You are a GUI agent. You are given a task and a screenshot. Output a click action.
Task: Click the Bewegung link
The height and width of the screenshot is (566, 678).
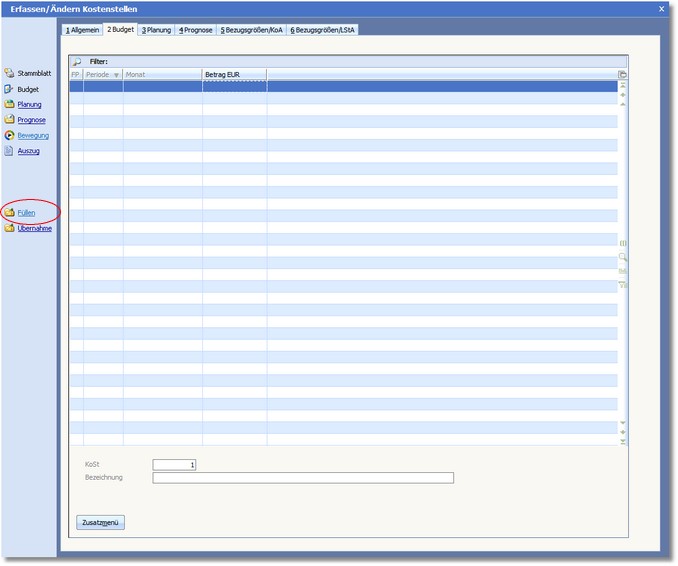point(33,135)
